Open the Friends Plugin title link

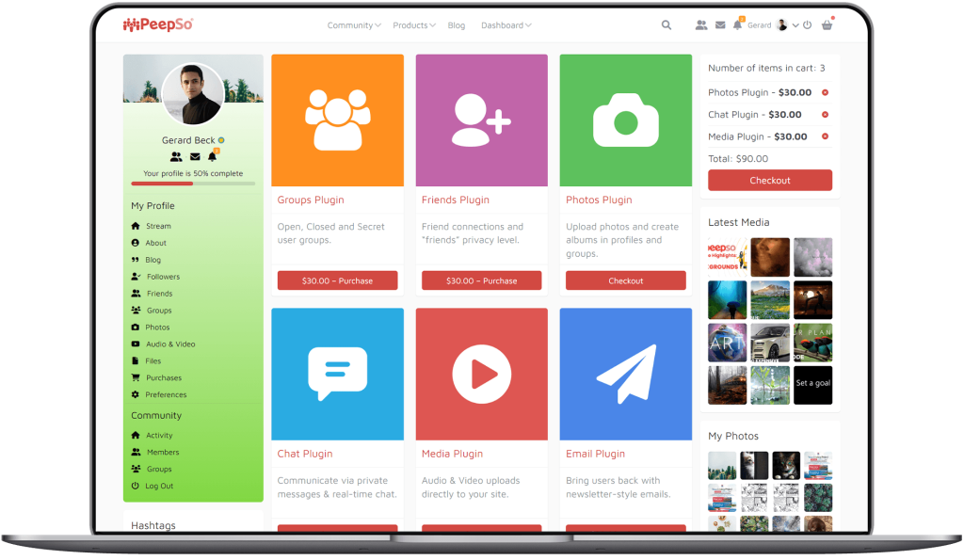click(456, 200)
